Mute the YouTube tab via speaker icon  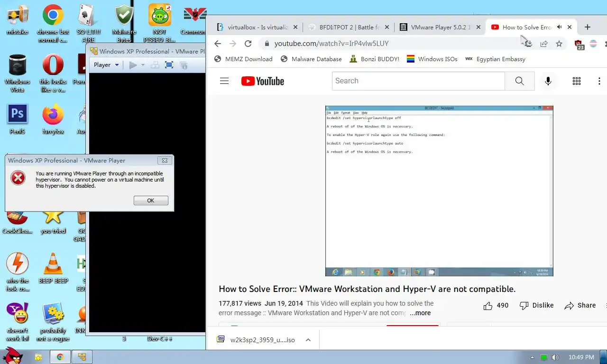560,27
